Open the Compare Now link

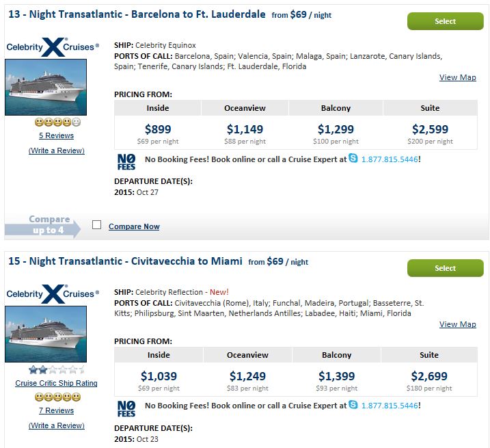(134, 226)
